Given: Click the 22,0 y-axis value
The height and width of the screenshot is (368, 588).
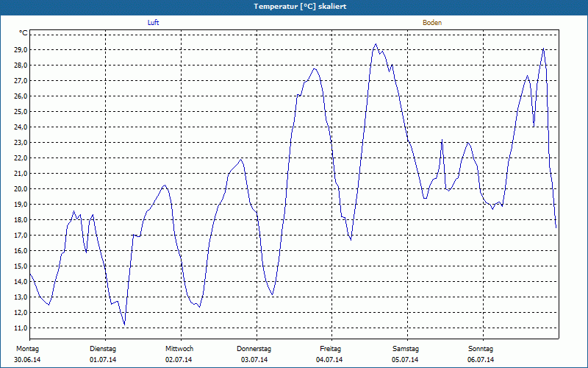Looking at the screenshot, I should (x=21, y=158).
